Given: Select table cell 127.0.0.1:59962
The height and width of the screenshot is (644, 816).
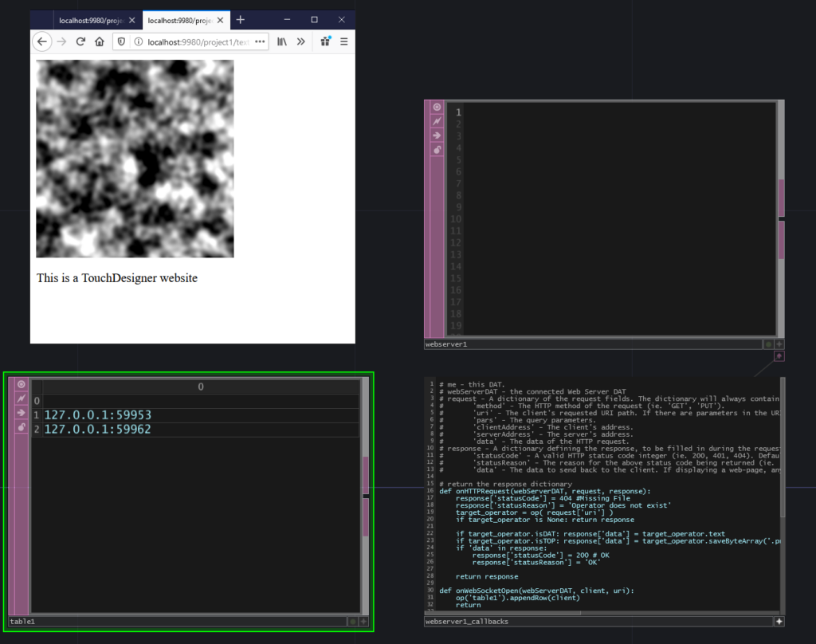Looking at the screenshot, I should point(201,430).
